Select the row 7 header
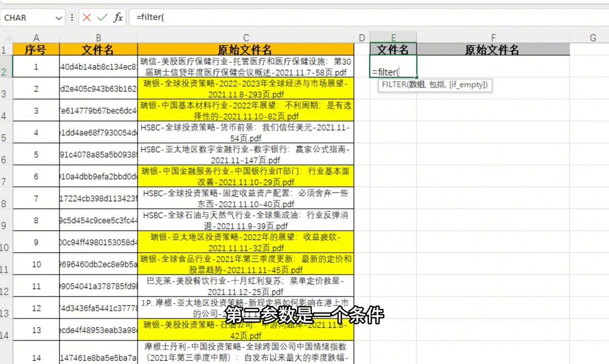Viewport: 609px width, 364px height. tap(5, 177)
